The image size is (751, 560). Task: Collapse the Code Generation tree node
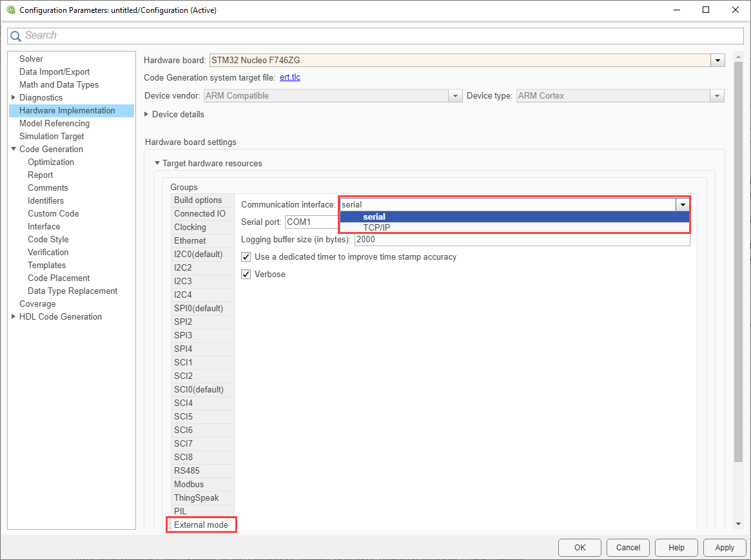click(14, 149)
